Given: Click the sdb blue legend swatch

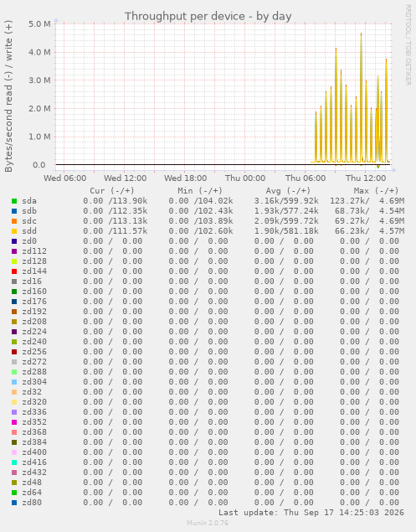Looking at the screenshot, I should pos(14,211).
